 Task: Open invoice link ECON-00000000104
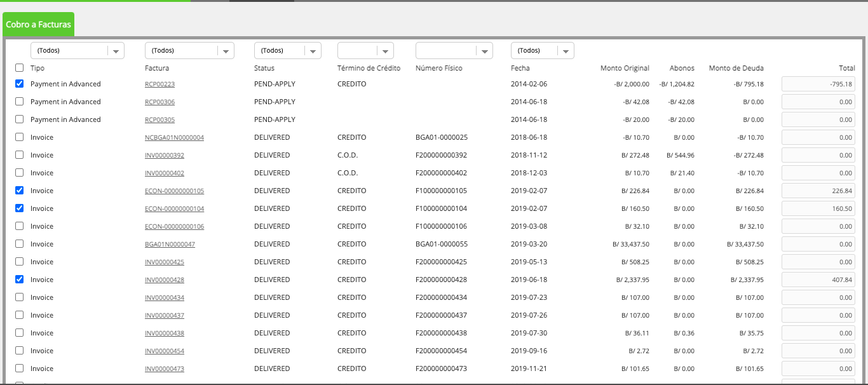coord(174,208)
